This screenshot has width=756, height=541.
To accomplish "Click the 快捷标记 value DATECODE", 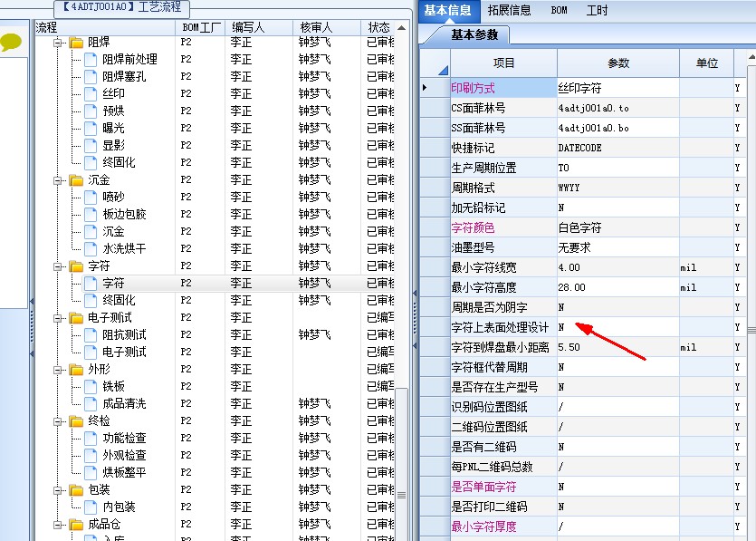I will pos(580,148).
